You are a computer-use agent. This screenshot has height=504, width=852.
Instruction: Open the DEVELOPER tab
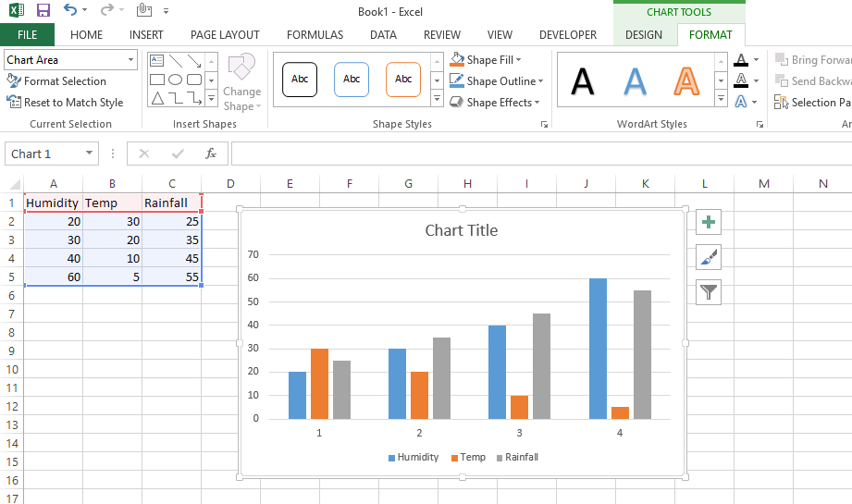point(568,35)
